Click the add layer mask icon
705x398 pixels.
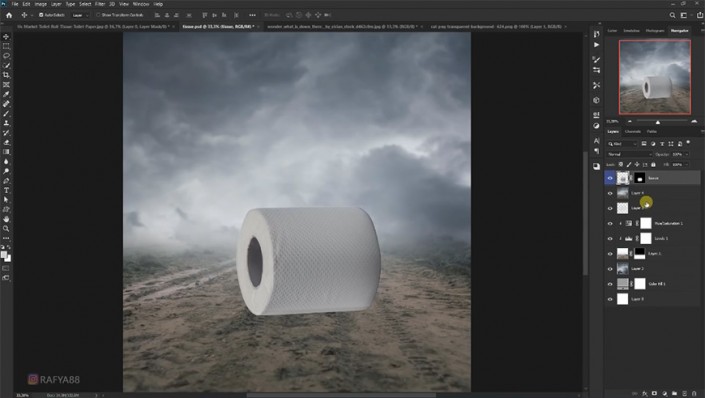click(x=654, y=393)
